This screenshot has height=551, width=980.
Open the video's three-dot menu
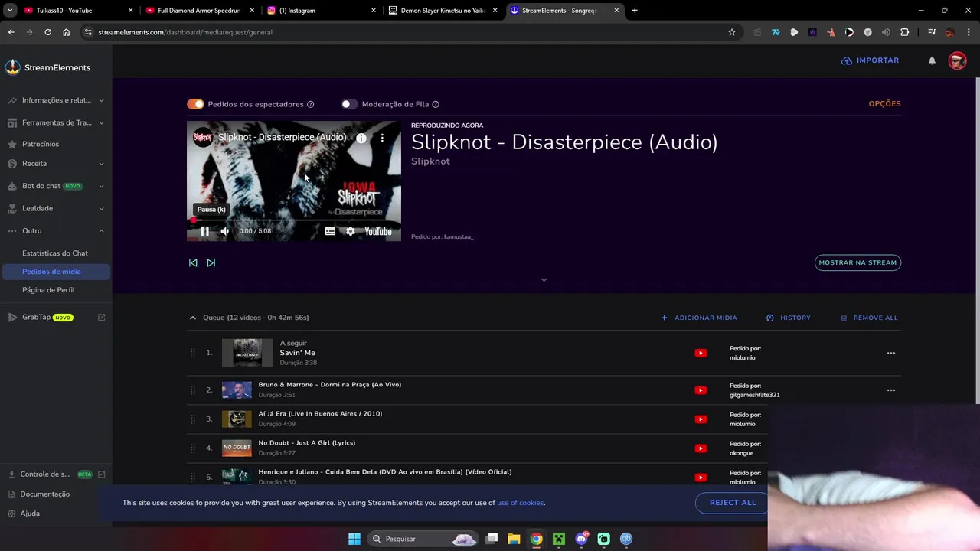pos(382,138)
